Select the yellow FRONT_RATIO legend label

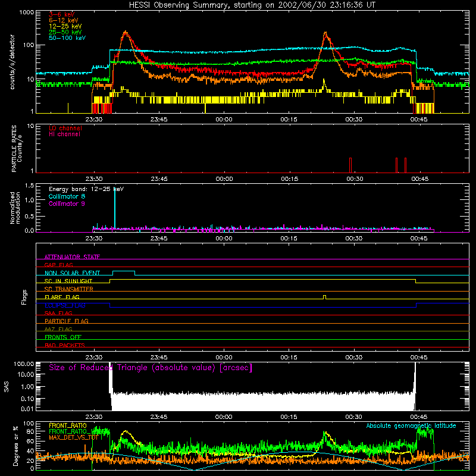68,425
